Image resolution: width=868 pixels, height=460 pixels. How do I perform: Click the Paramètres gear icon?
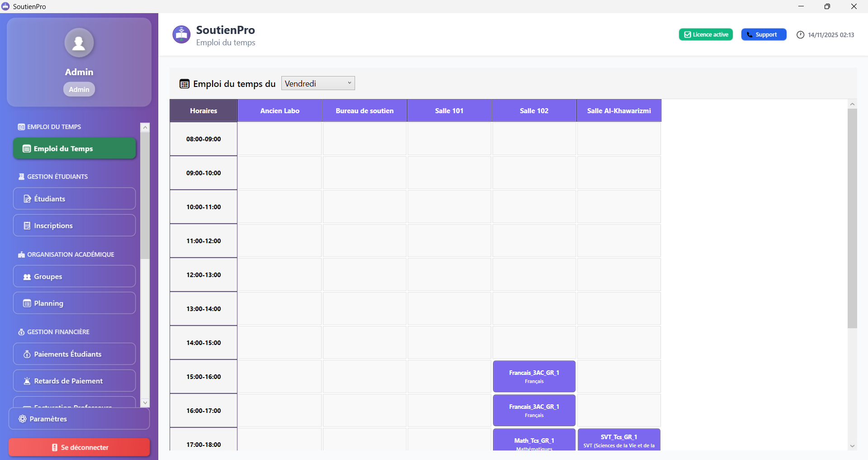tap(22, 419)
